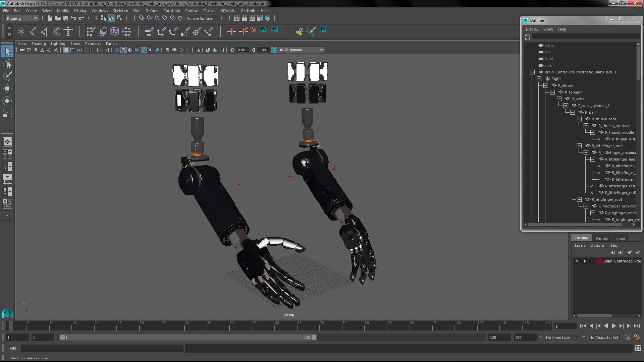Viewport: 644px width, 362px height.
Task: Collapse the R_palm tree node
Action: 573,112
